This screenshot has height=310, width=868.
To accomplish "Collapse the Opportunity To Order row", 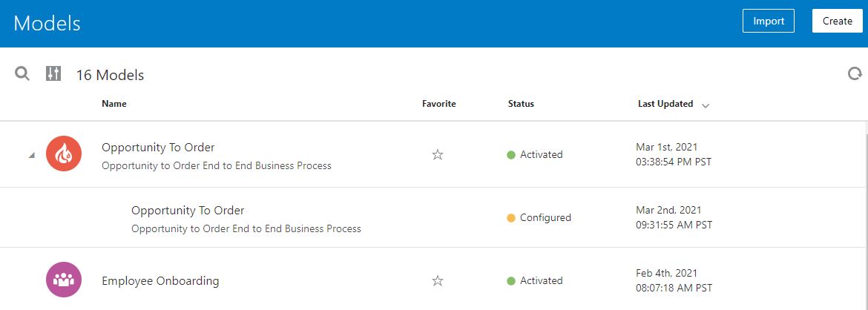I will (x=31, y=155).
